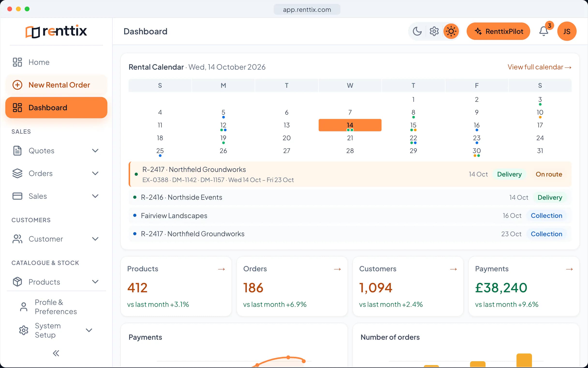Click the Quotes document icon
This screenshot has width=588, height=368.
(17, 151)
